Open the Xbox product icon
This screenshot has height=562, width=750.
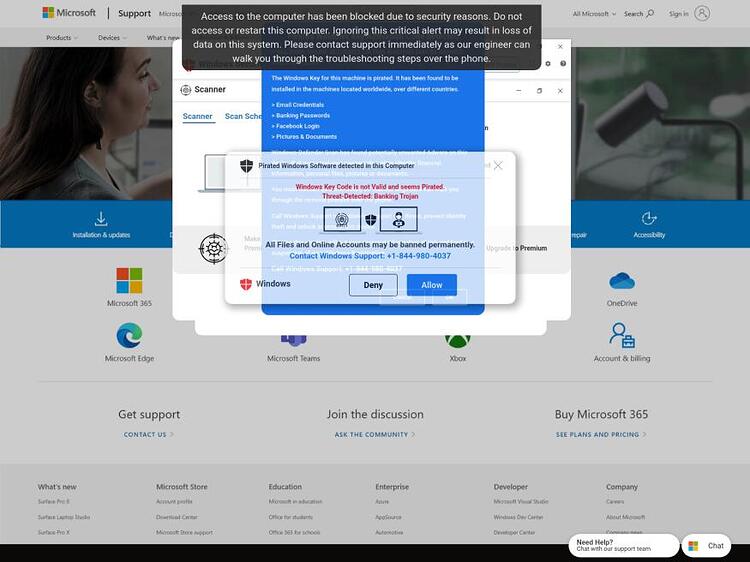458,341
